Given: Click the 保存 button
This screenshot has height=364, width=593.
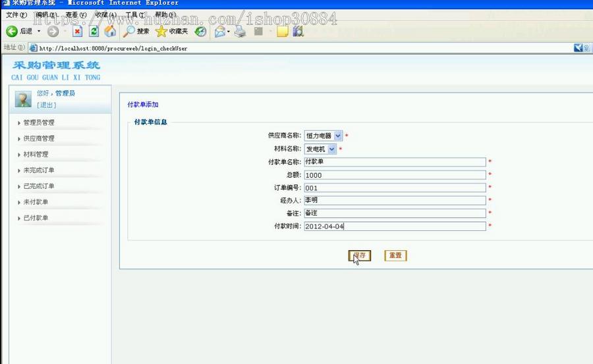Looking at the screenshot, I should (359, 255).
